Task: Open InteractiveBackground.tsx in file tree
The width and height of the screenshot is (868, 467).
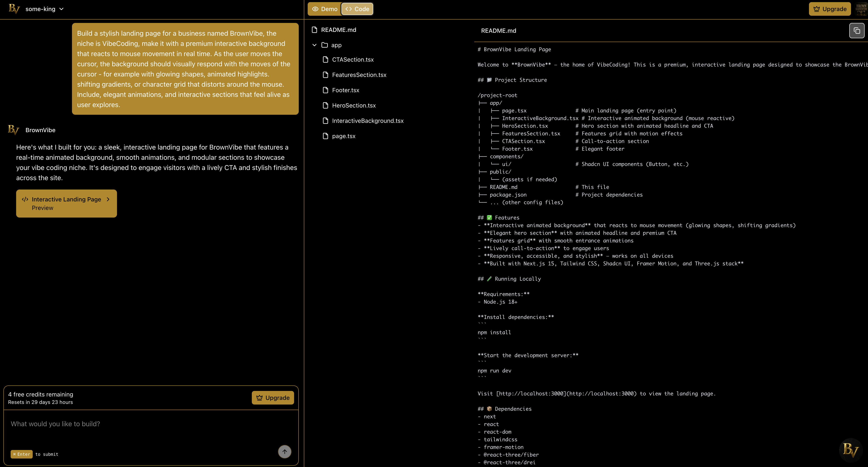Action: 367,121
